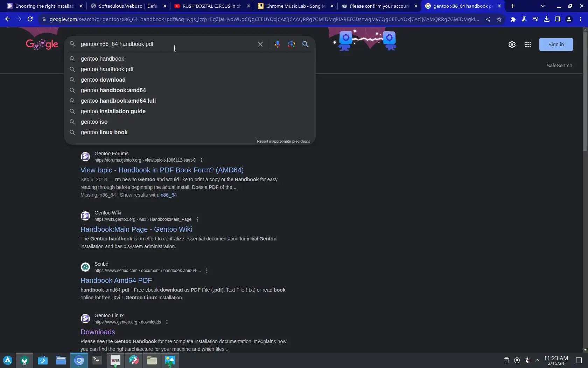Select suggestion 'gentoo handbook:amd64 full'
588x368 pixels.
[x=190, y=101]
